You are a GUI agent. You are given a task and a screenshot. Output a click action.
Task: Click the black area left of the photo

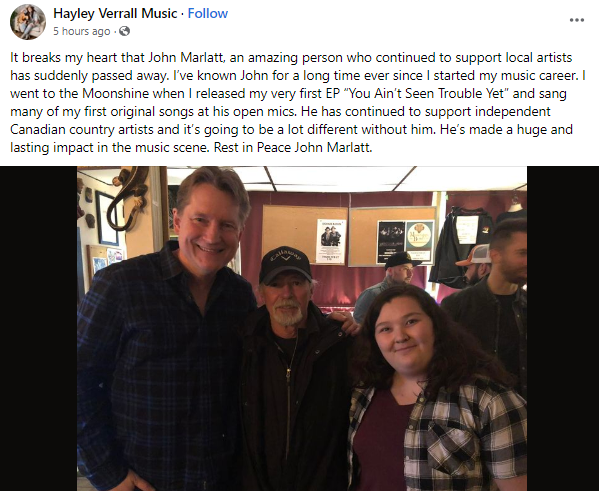[39, 329]
